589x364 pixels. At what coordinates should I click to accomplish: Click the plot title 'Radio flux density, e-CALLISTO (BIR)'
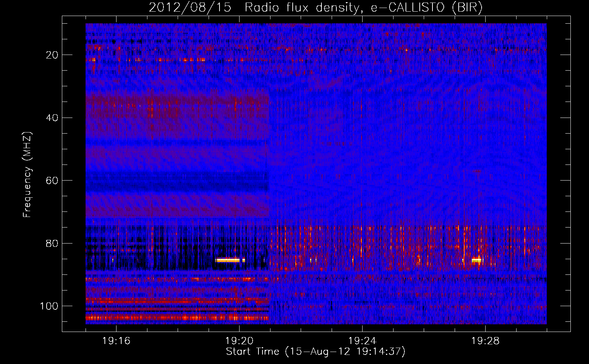coord(363,8)
